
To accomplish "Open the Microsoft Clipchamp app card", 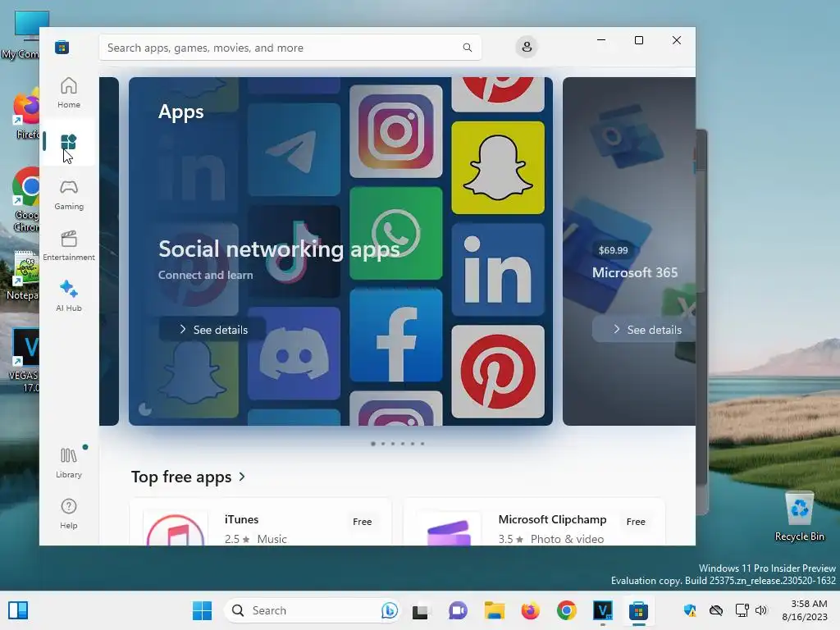I will click(534, 523).
